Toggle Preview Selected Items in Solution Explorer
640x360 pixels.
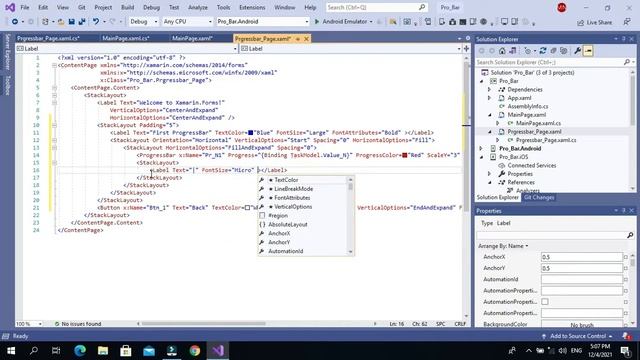pos(588,51)
